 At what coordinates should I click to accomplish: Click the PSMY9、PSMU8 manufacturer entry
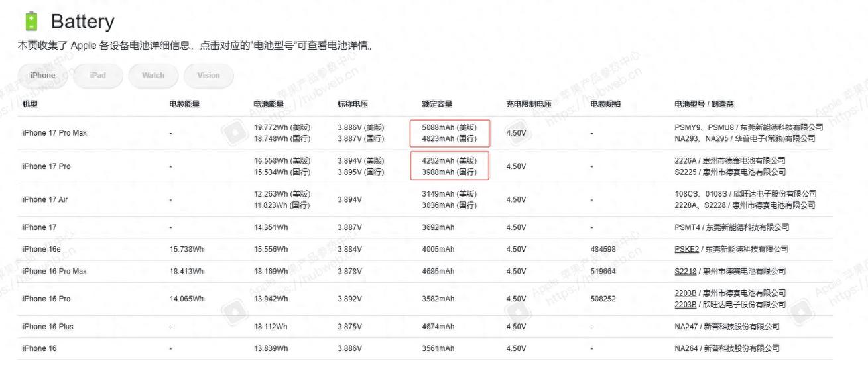[749, 127]
